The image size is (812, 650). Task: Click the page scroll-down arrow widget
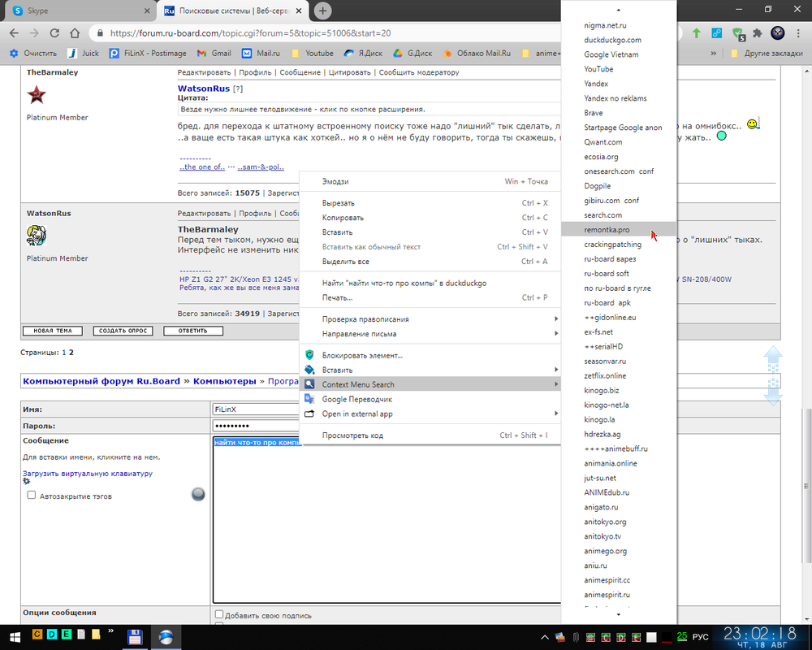coord(773,392)
